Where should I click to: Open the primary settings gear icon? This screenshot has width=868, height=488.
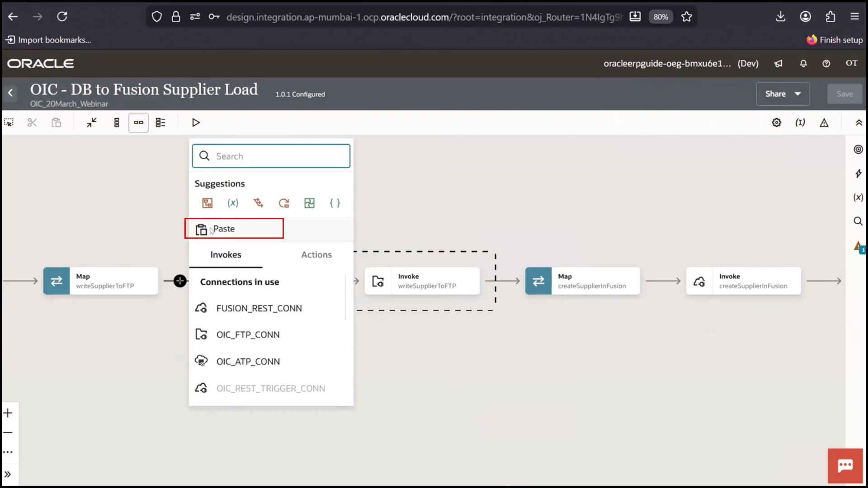pyautogui.click(x=776, y=122)
